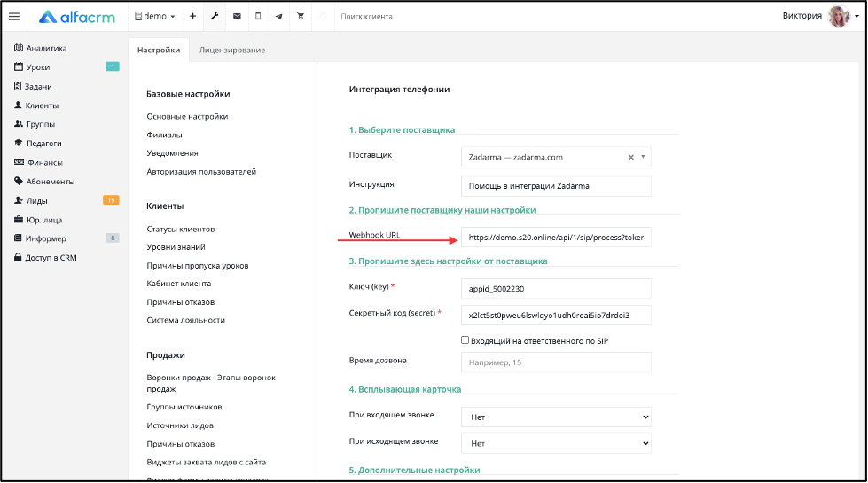Open Педагоги in the sidebar
This screenshot has width=868, height=483.
[x=37, y=144]
